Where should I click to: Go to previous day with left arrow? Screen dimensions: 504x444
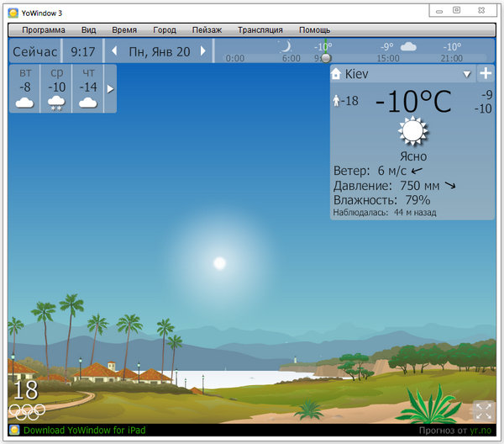115,51
